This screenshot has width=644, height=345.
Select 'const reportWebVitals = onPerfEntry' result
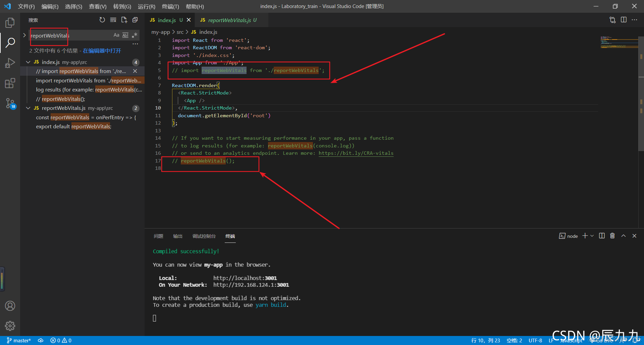[86, 118]
